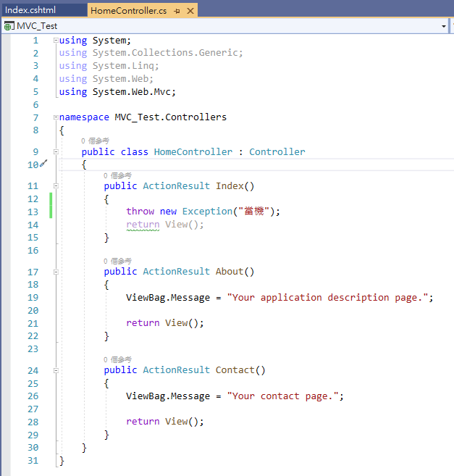Collapse the About() method block
The image size is (454, 476).
tap(56, 272)
